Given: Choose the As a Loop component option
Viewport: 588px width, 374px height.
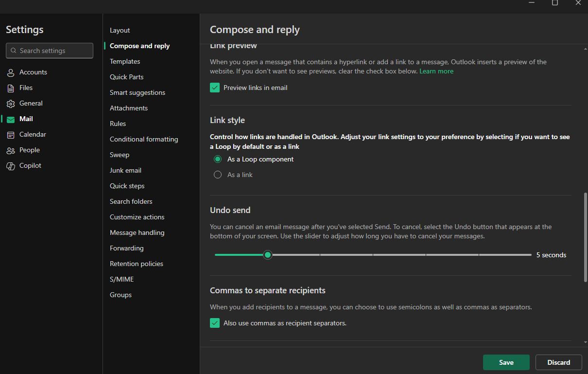Looking at the screenshot, I should pos(218,159).
